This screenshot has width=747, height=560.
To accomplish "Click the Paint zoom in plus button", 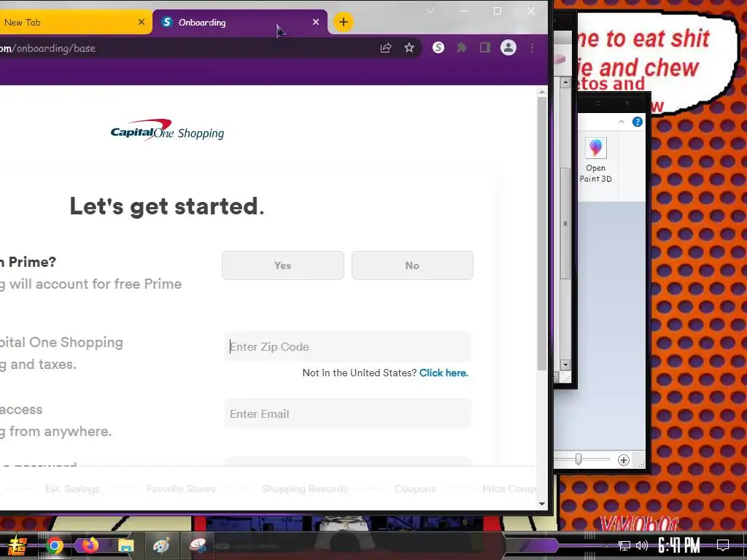I will pos(623,460).
